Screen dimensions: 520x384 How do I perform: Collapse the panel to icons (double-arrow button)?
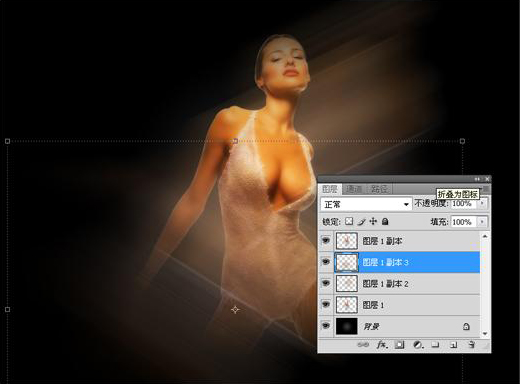(x=477, y=179)
